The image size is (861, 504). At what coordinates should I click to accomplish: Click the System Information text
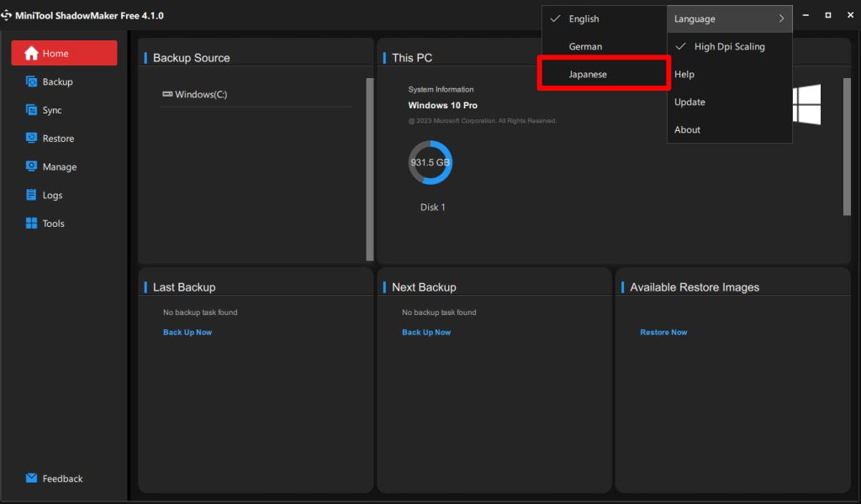441,89
